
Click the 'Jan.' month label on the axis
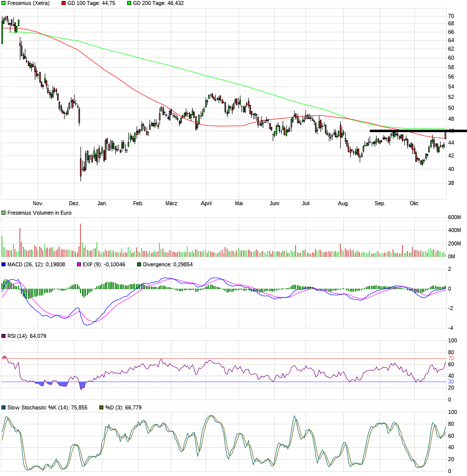pos(102,203)
